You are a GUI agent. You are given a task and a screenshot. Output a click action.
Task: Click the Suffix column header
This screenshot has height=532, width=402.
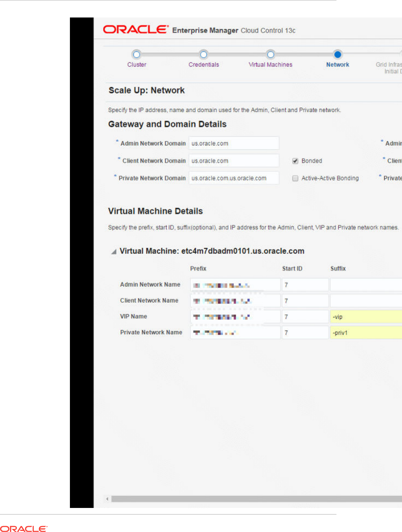click(x=338, y=269)
